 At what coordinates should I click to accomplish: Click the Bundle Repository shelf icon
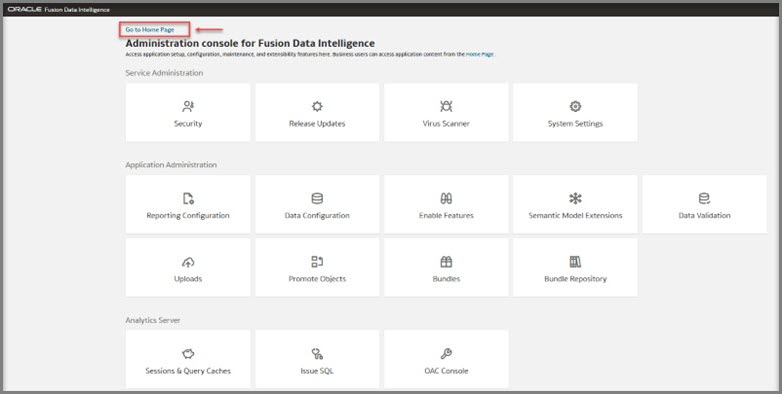tap(576, 262)
